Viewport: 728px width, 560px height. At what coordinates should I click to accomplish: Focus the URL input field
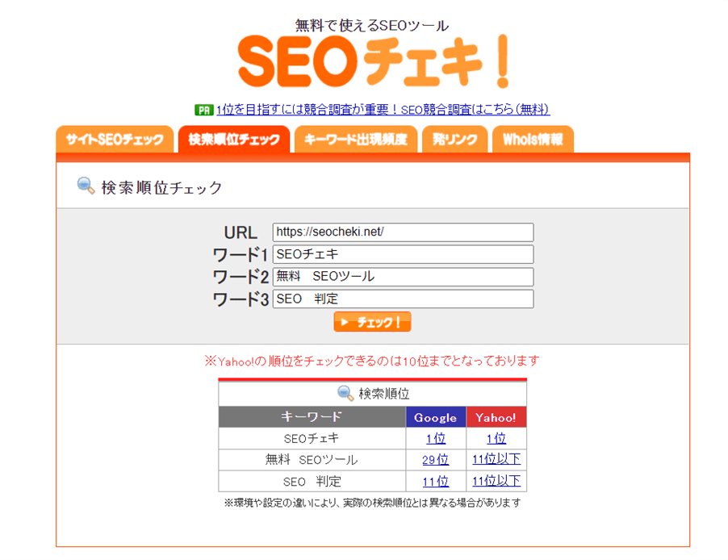[403, 232]
